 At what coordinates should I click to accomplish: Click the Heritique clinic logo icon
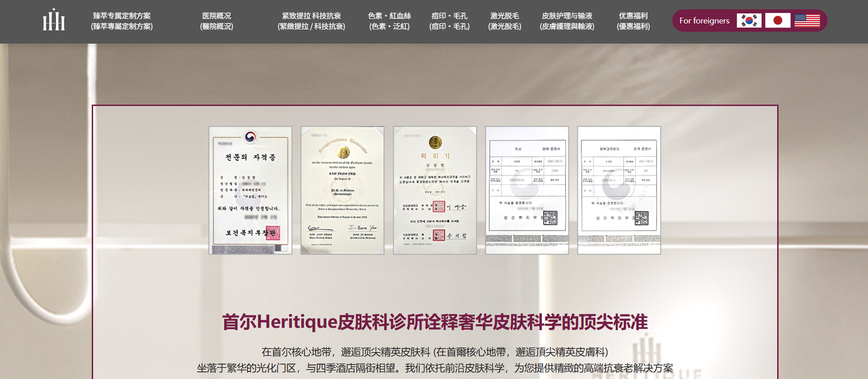(x=54, y=20)
